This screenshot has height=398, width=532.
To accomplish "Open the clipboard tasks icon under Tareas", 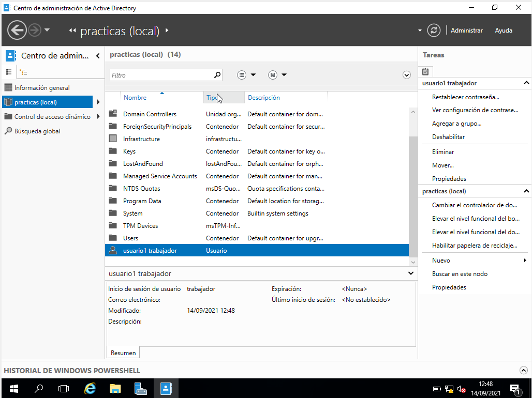I will tap(425, 71).
